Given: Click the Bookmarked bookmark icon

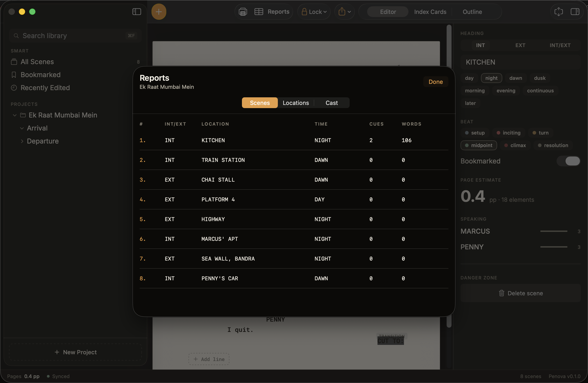Looking at the screenshot, I should click(x=14, y=75).
